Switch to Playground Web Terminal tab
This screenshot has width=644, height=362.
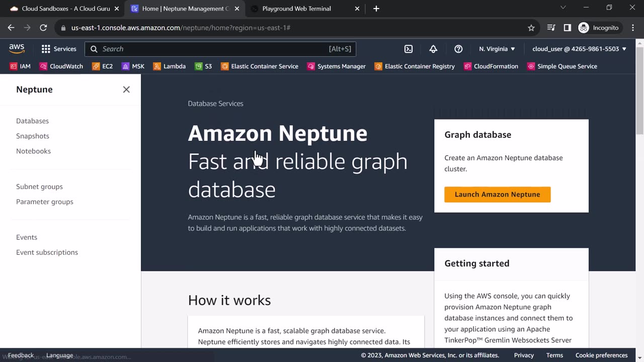click(296, 9)
